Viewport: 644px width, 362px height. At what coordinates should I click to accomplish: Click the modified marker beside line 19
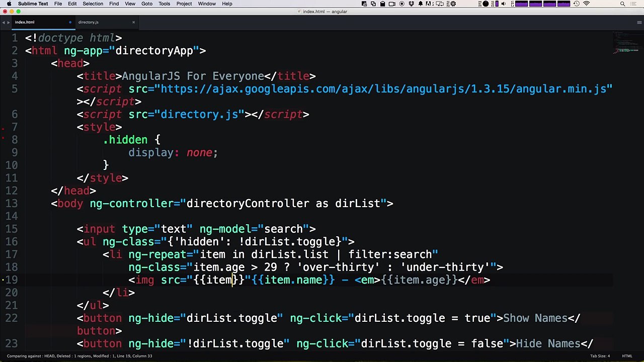(3, 280)
